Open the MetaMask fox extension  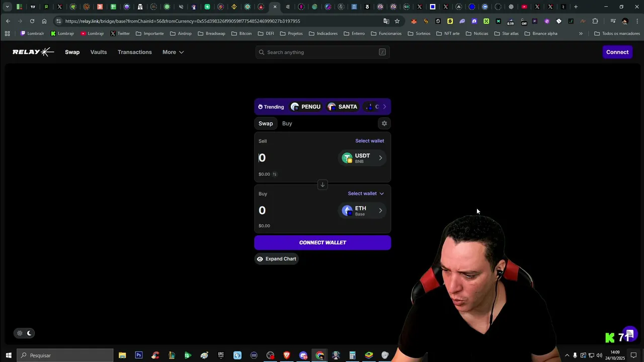pyautogui.click(x=414, y=21)
